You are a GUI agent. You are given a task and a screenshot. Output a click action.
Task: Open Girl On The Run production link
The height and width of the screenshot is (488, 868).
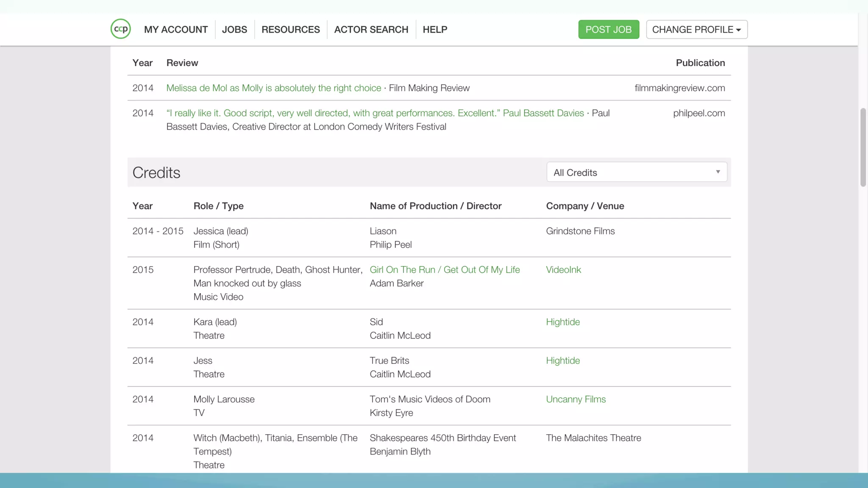445,270
